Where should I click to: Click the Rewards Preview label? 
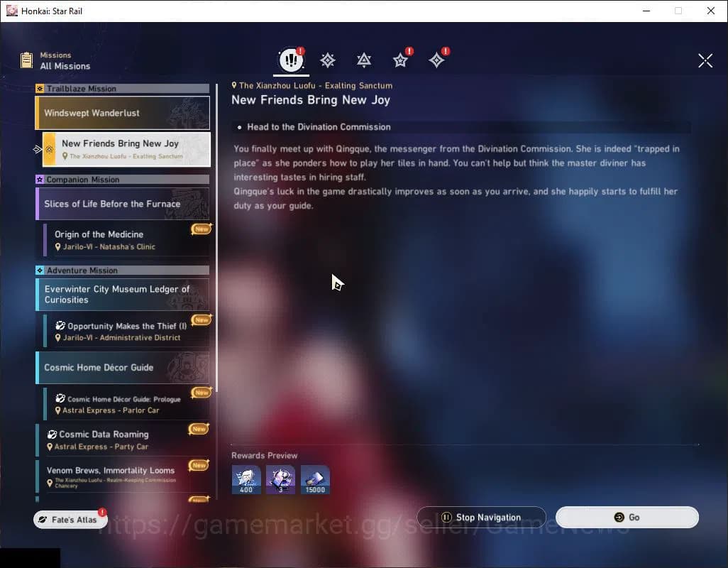coord(264,455)
